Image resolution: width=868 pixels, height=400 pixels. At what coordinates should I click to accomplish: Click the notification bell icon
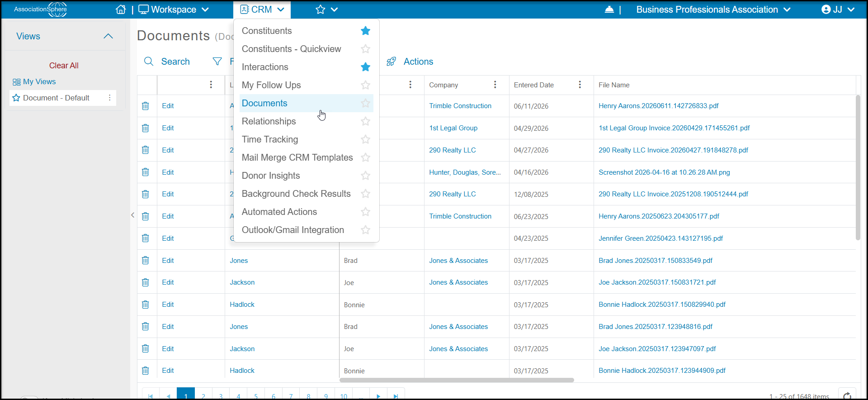pyautogui.click(x=609, y=10)
